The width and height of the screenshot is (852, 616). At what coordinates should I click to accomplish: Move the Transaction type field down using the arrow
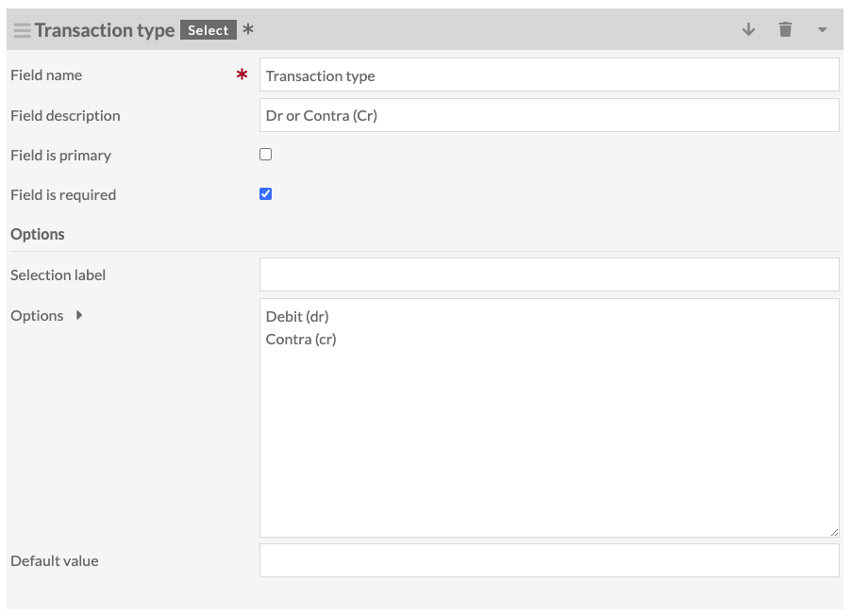(x=748, y=29)
